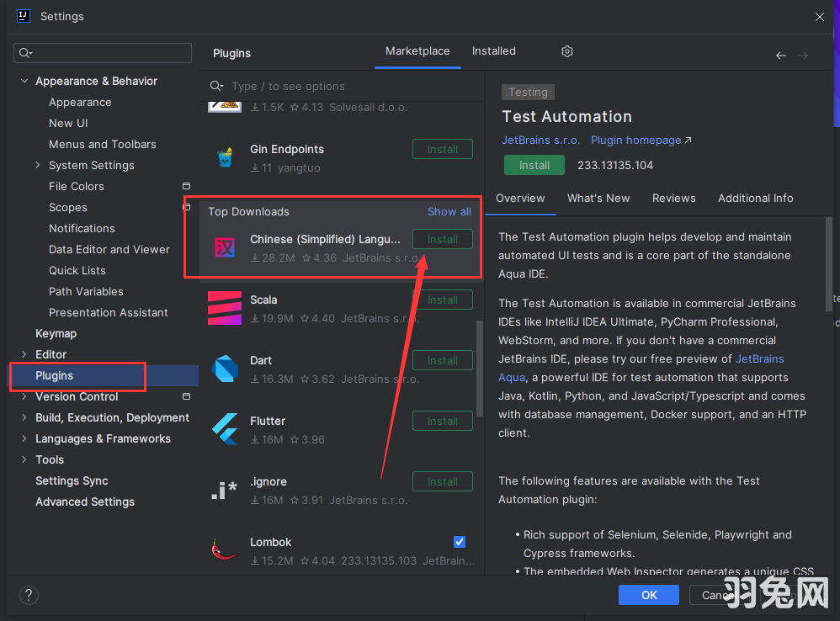This screenshot has height=621, width=840.
Task: Click the Lombok chili pepper icon
Action: tap(225, 549)
